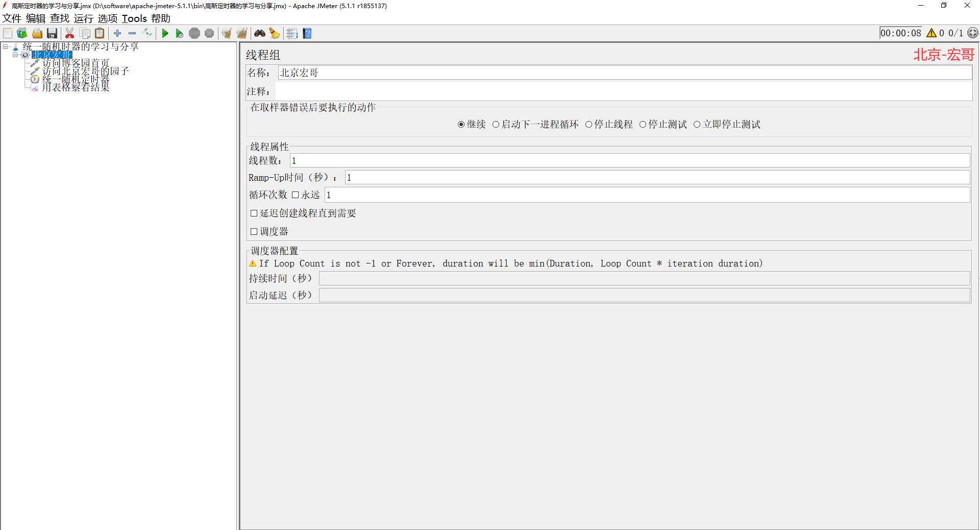Click the grey Shutdown test icon
Screen dimensions: 980x530
[x=209, y=34]
